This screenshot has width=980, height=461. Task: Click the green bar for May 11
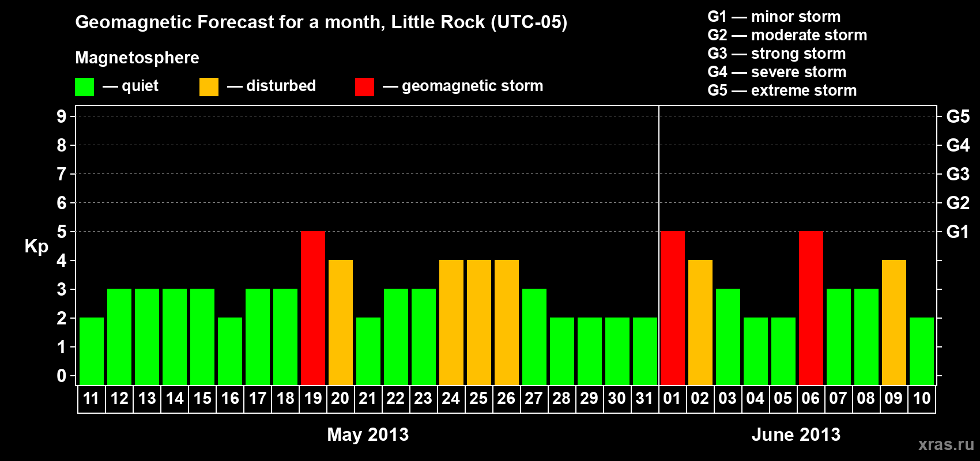(x=92, y=351)
